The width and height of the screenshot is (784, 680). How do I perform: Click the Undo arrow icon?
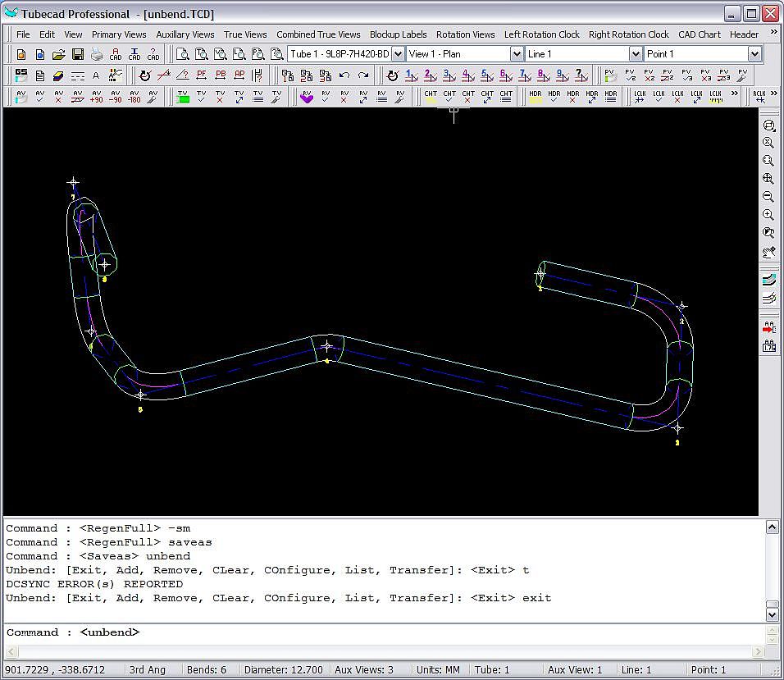pyautogui.click(x=344, y=75)
